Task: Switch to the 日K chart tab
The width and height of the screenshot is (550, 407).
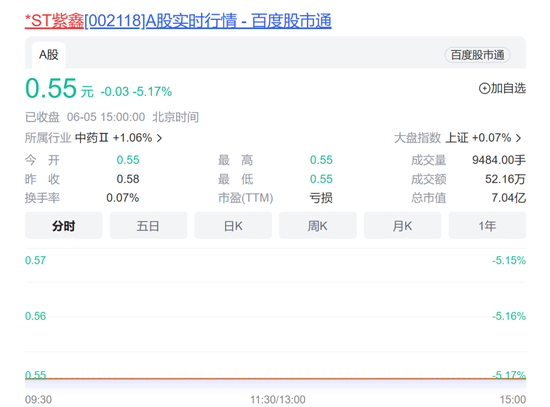Action: [x=233, y=226]
